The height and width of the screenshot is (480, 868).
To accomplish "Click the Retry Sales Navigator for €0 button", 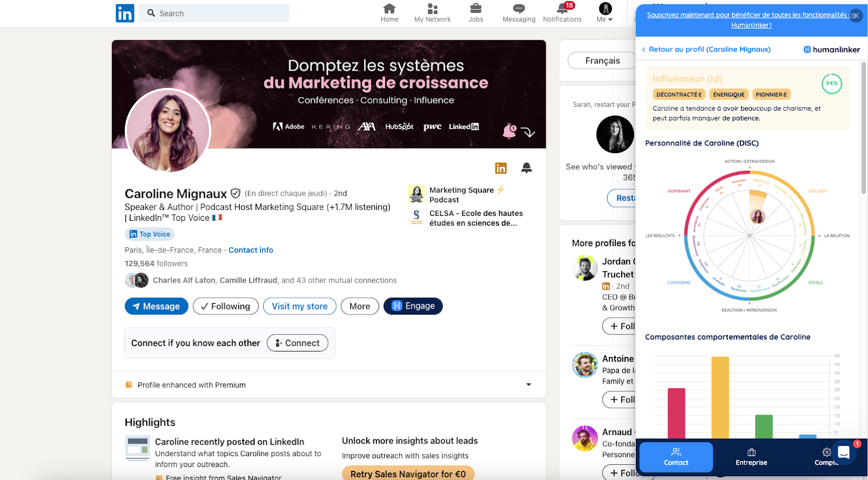I will (x=408, y=473).
